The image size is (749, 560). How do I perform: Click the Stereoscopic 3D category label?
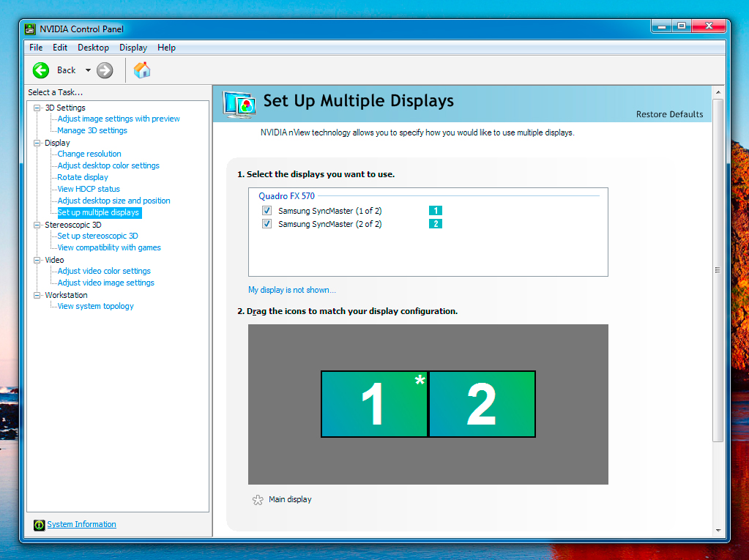[x=73, y=225]
